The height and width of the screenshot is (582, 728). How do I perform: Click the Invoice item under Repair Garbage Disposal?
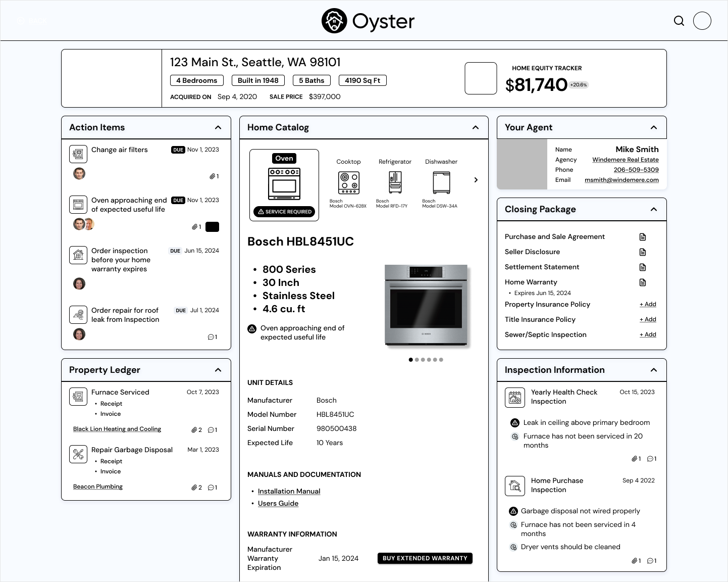click(x=111, y=471)
